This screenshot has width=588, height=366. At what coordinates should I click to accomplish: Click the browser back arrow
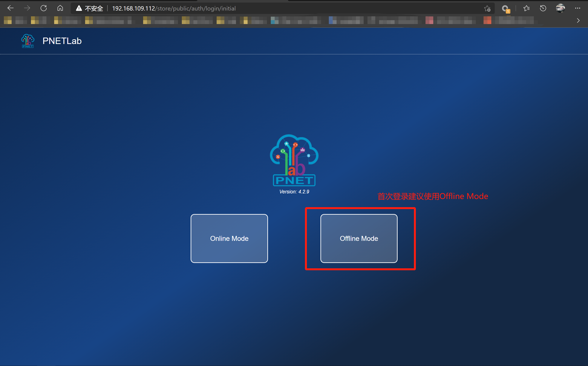coord(10,8)
